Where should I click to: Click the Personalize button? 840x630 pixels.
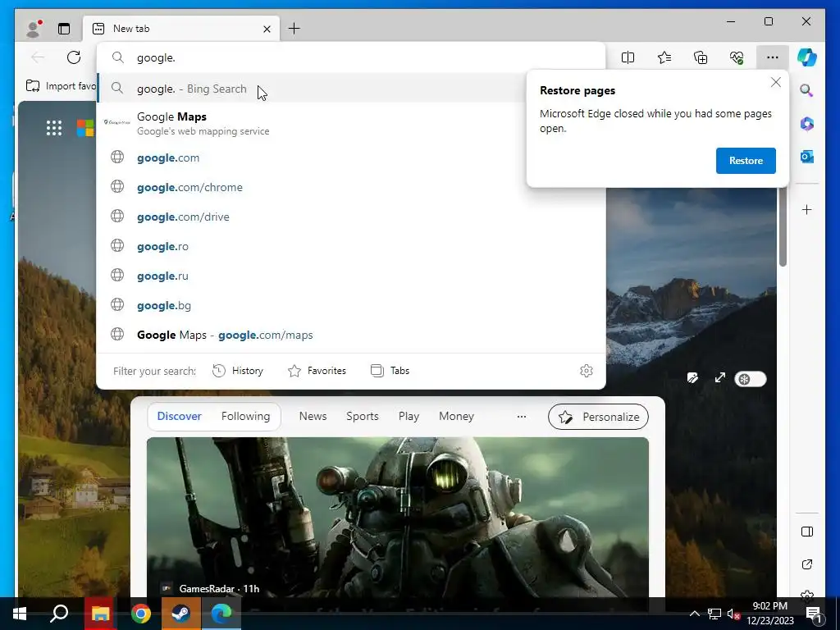[598, 417]
